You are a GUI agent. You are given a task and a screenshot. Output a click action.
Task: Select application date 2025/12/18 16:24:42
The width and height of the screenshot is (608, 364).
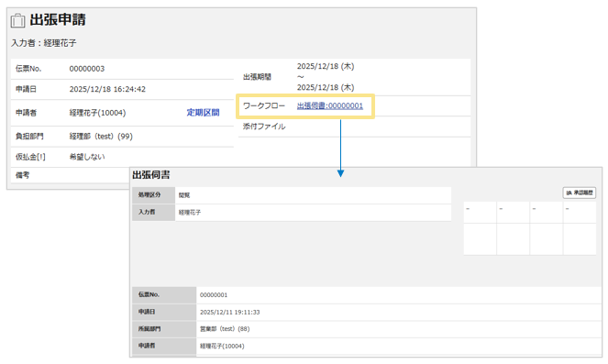pos(107,89)
